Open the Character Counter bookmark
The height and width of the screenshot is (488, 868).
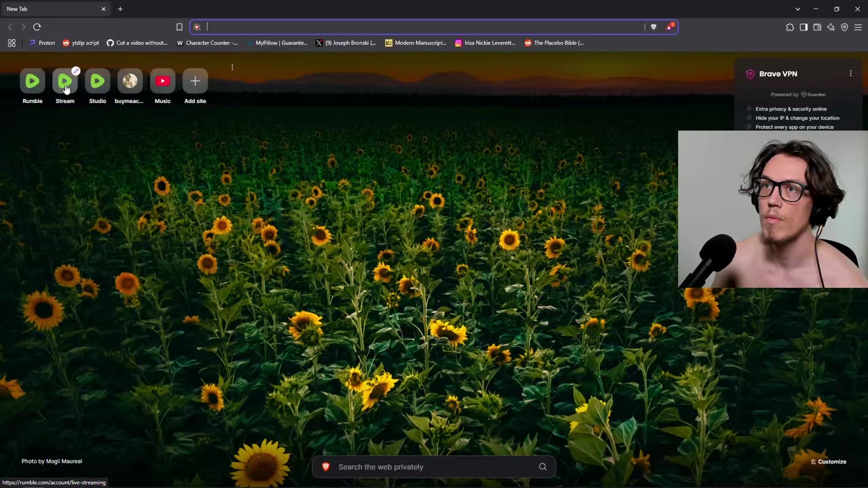click(x=208, y=43)
